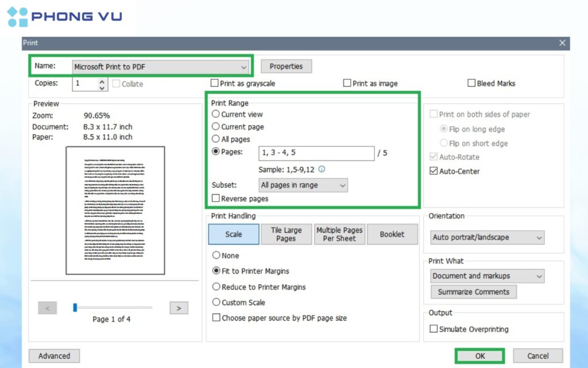
Task: Click the info icon next to Sample text
Action: tap(322, 169)
